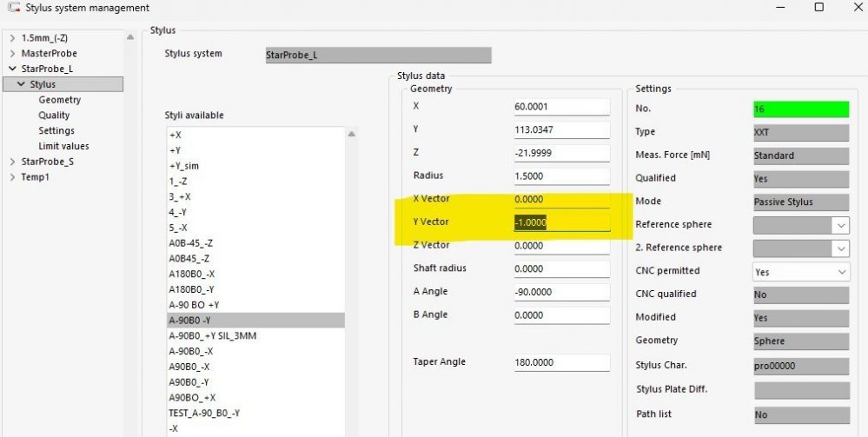Click the green stylus No. field

(x=800, y=109)
